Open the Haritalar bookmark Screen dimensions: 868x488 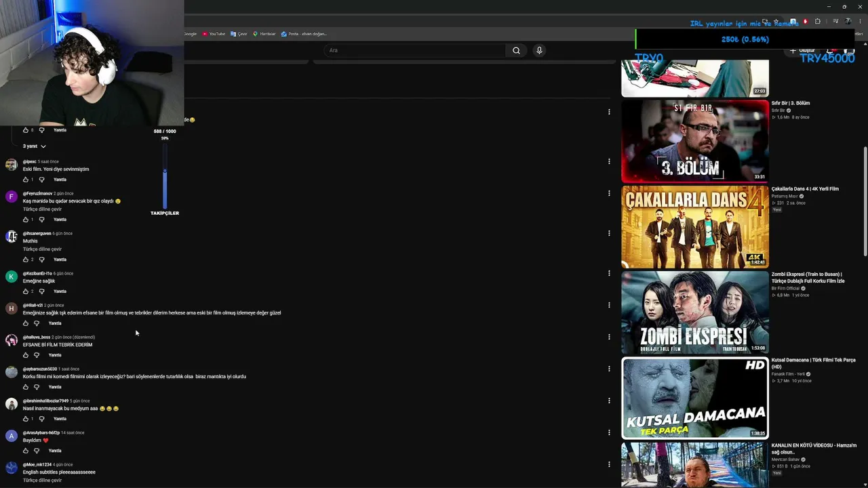click(264, 34)
